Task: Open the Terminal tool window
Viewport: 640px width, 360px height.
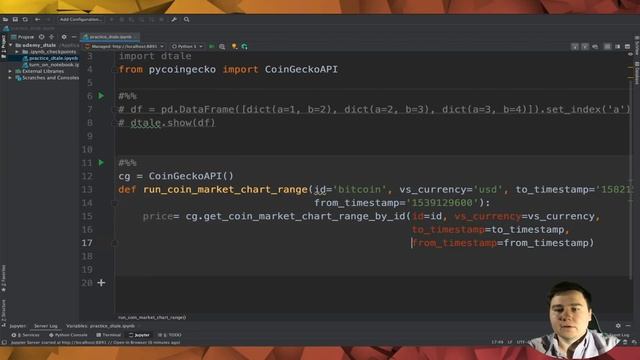Action: click(x=109, y=335)
